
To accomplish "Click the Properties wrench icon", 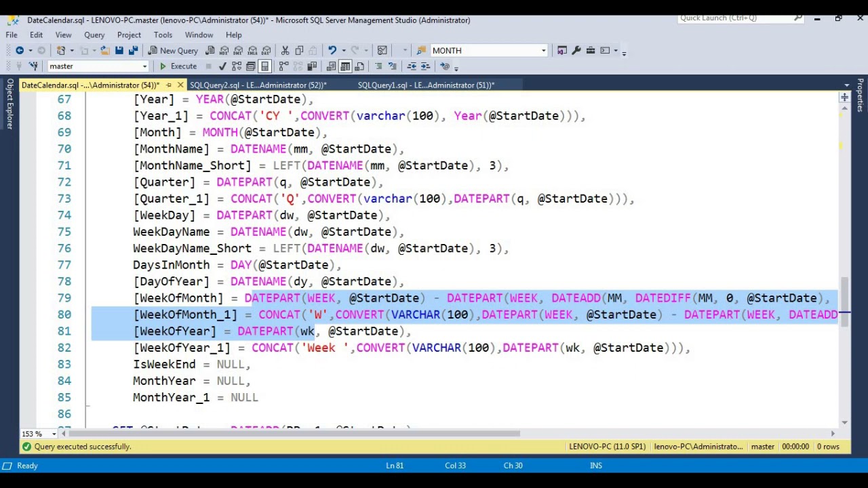I will [x=576, y=50].
